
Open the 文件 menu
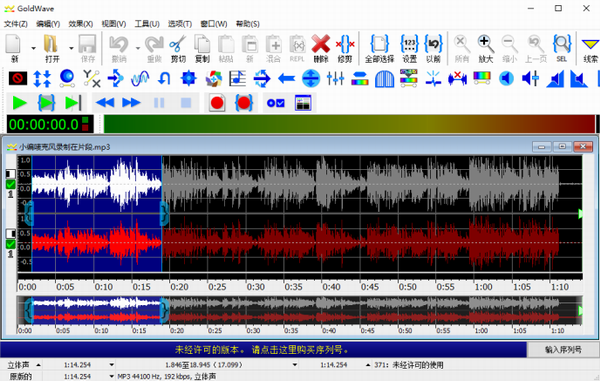click(x=16, y=24)
